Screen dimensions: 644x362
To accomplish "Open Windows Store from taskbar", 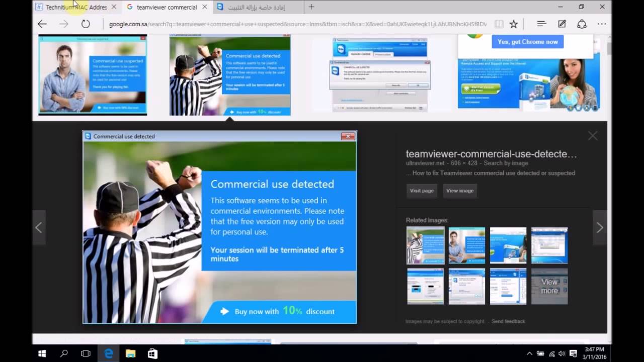I will pos(152,353).
